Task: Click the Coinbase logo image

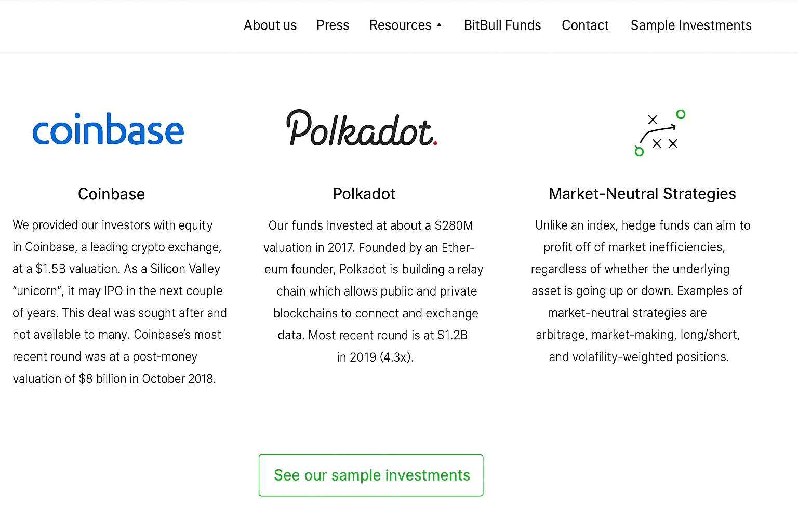Action: point(108,130)
